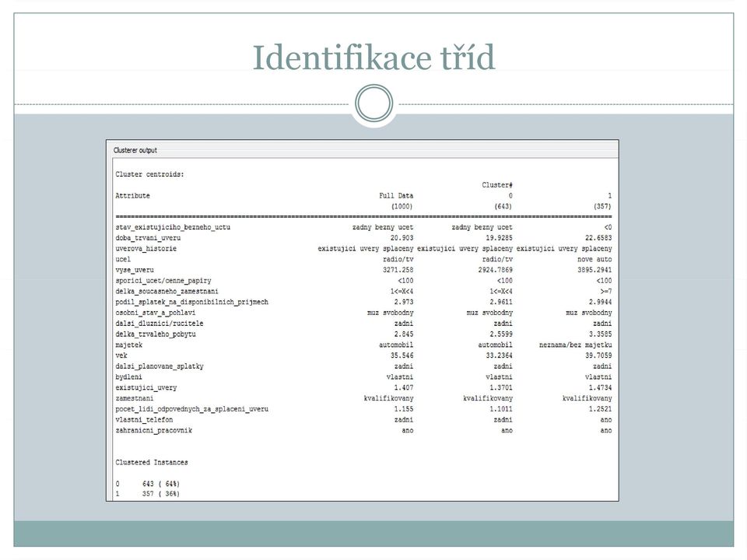Viewport: 747px width, 560px height.
Task: Select the Full Data value 20.903
Action: [x=402, y=238]
